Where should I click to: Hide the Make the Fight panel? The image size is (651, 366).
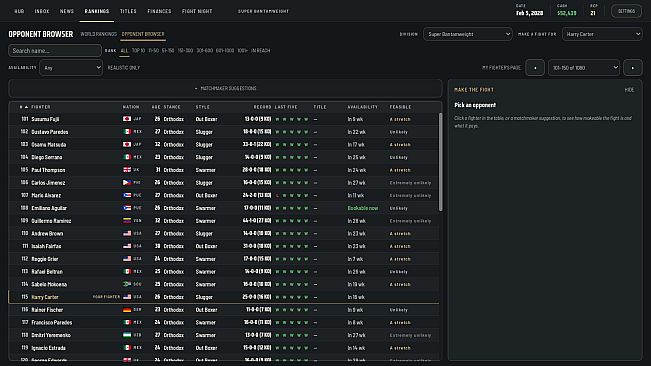629,90
